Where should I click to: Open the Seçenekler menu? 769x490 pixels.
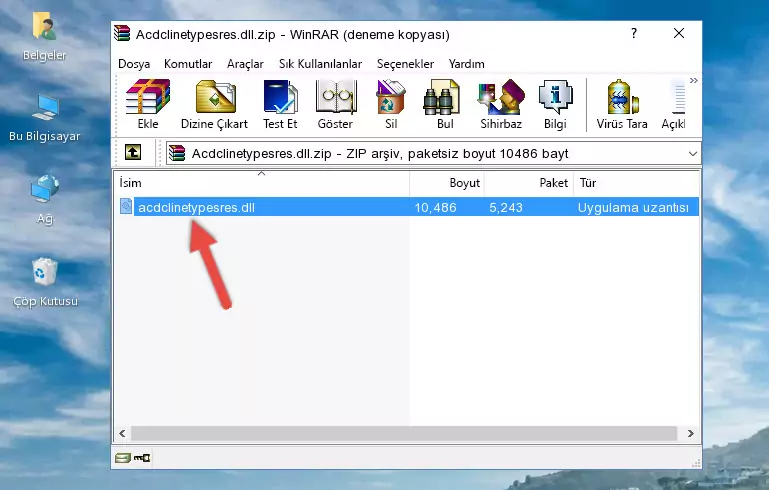(405, 64)
